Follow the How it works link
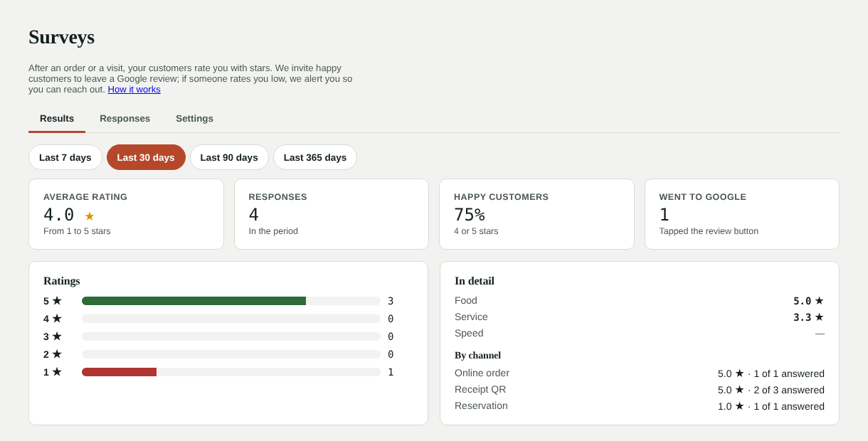Viewport: 868px width, 441px height. (x=134, y=90)
